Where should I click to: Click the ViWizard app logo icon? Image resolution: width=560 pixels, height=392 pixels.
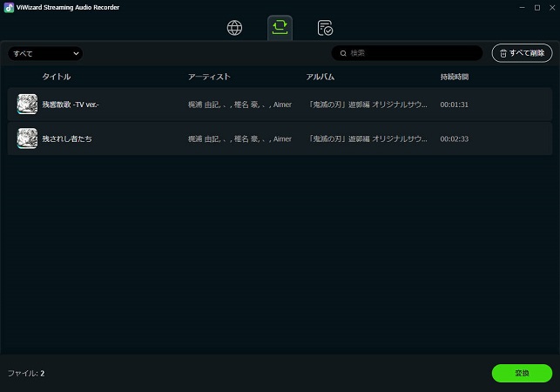pyautogui.click(x=9, y=8)
